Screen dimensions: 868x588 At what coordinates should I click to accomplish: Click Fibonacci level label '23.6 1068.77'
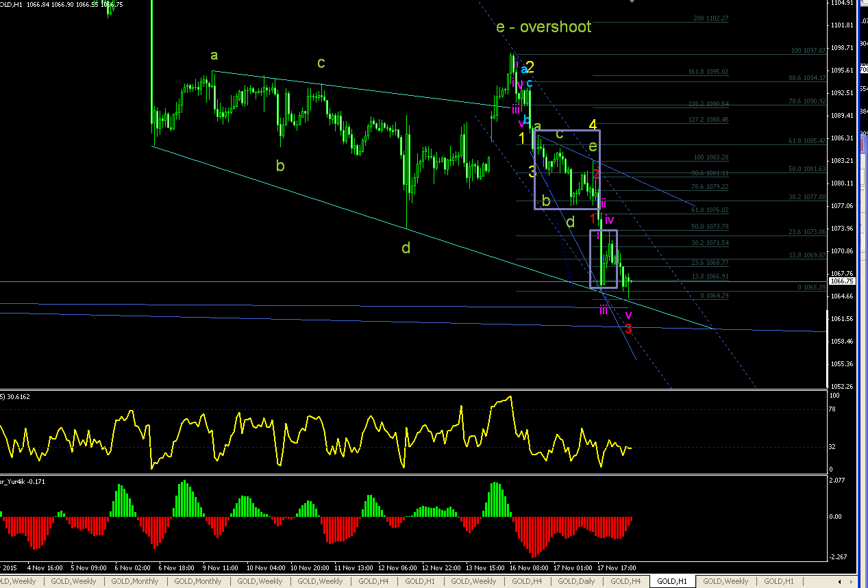[x=708, y=263]
